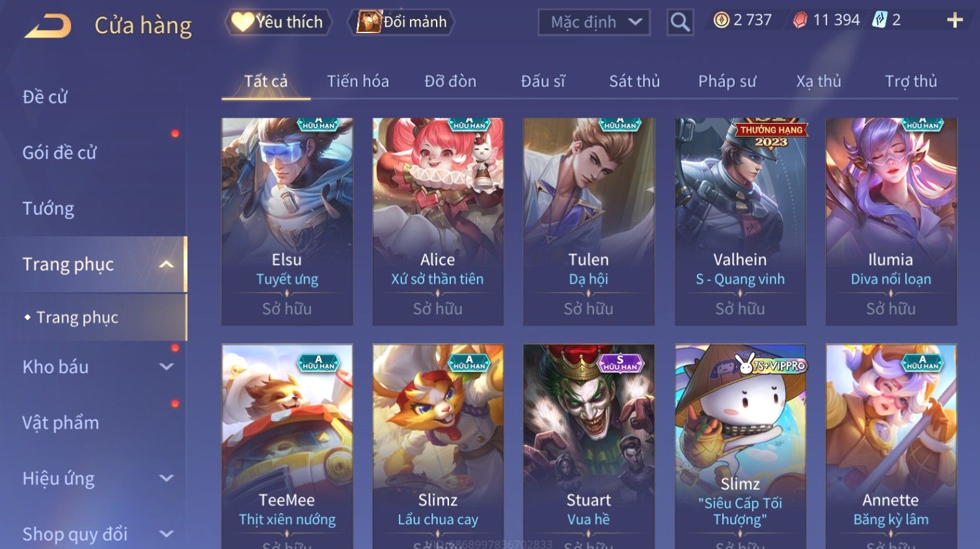Open Yêu thích heart favorites

pos(279,22)
